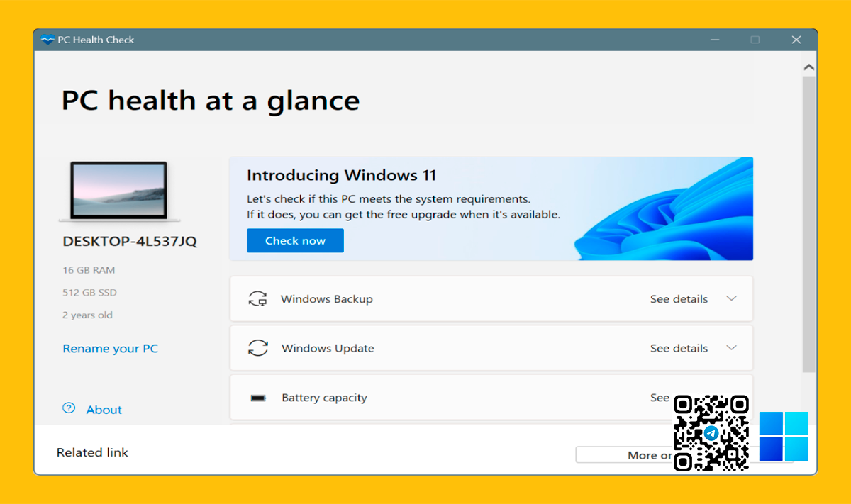Open the About link
The image size is (851, 504).
point(104,410)
